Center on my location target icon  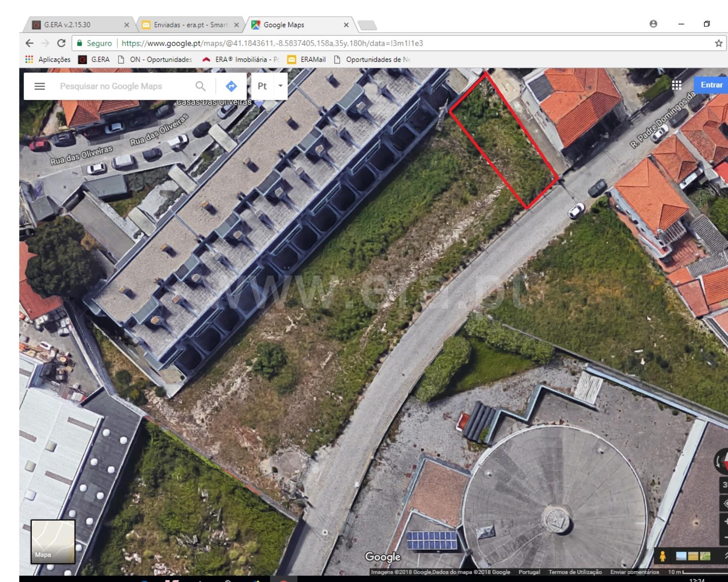click(x=724, y=504)
